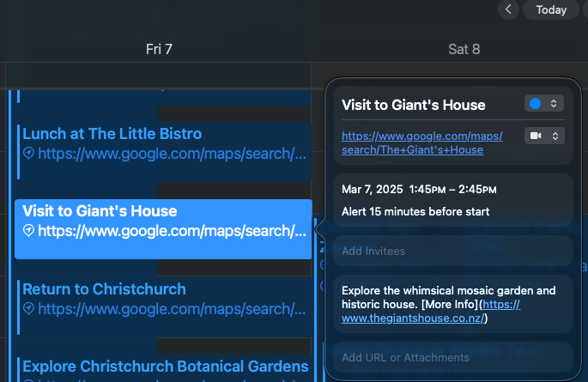This screenshot has height=382, width=588.
Task: Open the calendar selector chevrons beside event title
Action: pos(555,104)
